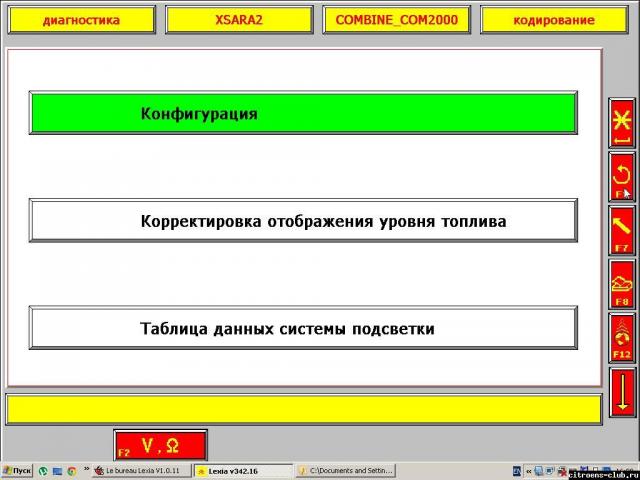Select the Конфигурация menu option

tap(303, 113)
